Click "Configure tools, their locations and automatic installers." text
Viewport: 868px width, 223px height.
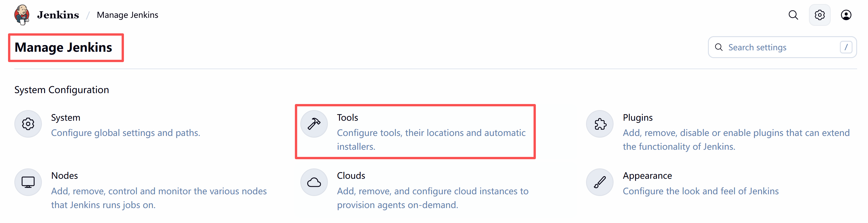tap(431, 140)
